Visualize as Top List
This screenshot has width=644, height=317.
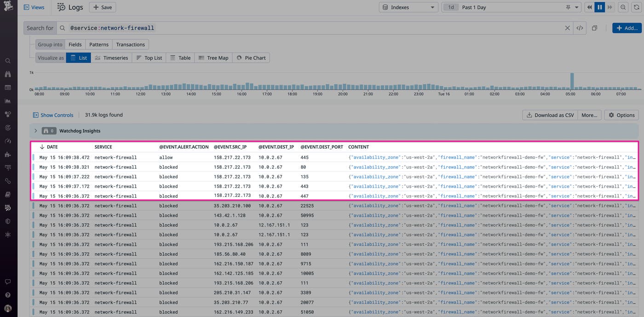149,58
